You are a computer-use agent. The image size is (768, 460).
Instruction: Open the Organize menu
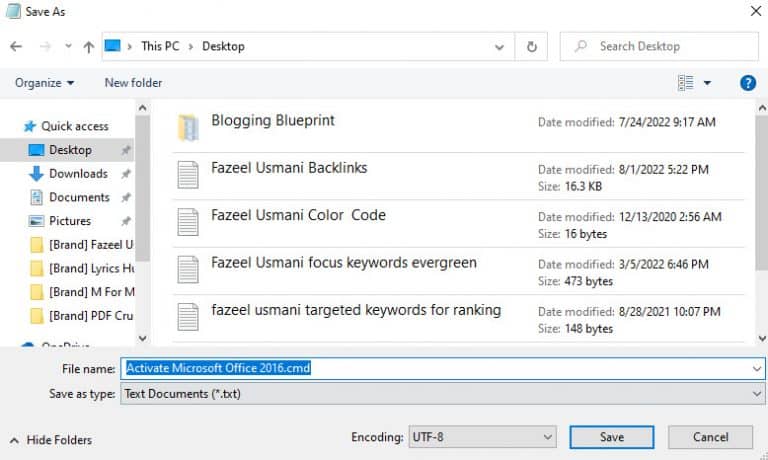[44, 83]
